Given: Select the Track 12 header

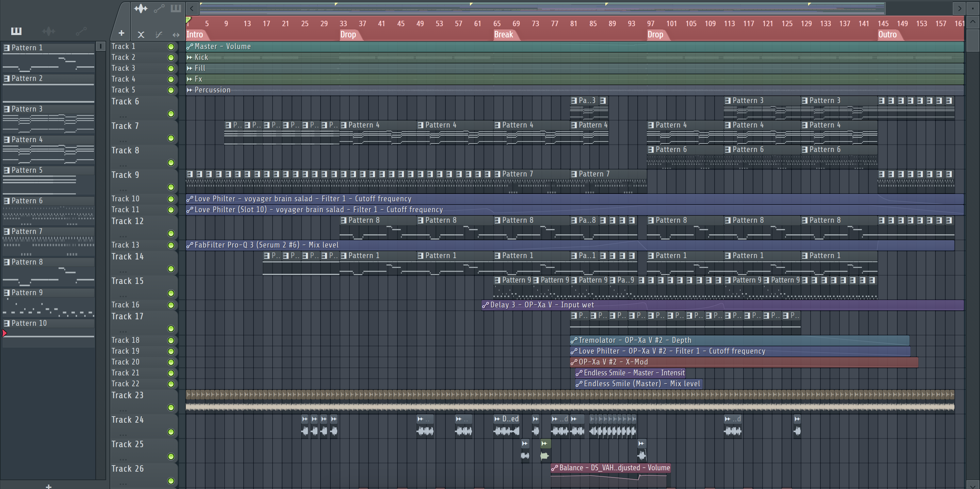Looking at the screenshot, I should (144, 227).
